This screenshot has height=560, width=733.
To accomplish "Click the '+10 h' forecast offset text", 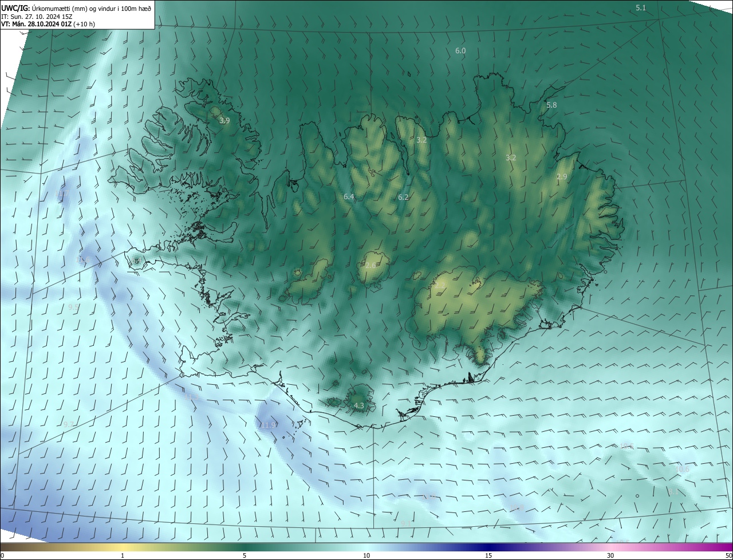I will (x=84, y=24).
